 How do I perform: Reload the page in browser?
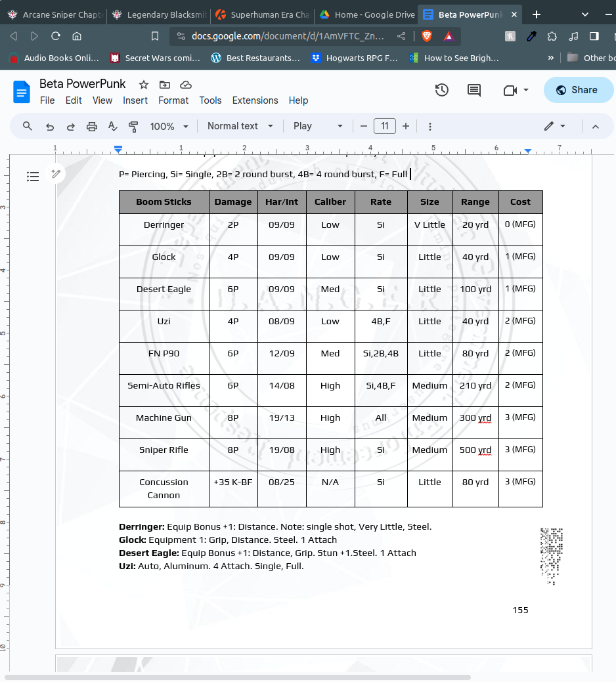[56, 36]
